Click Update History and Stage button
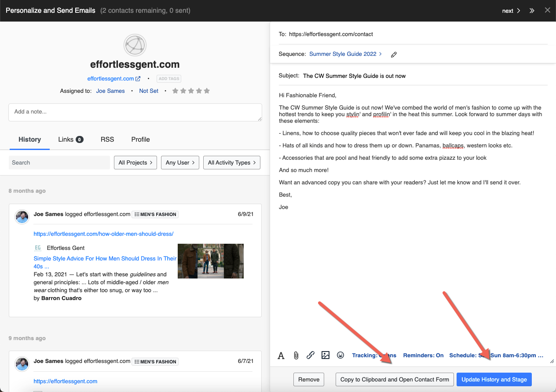Image resolution: width=556 pixels, height=392 pixels. (494, 380)
